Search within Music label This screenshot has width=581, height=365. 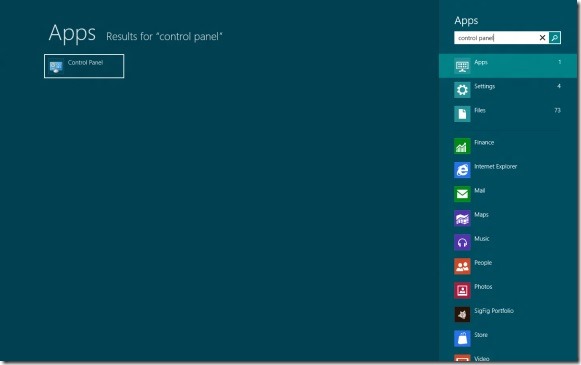coord(482,239)
